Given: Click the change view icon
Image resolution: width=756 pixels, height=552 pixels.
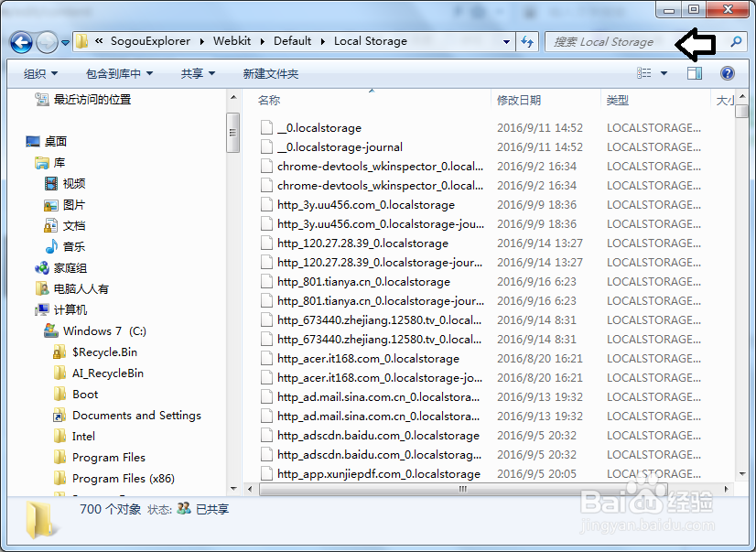Looking at the screenshot, I should (644, 73).
